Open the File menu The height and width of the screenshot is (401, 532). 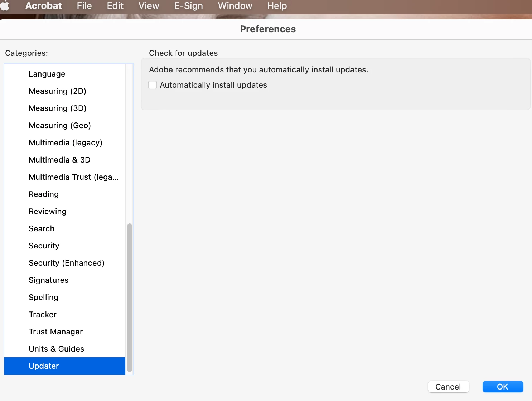(84, 6)
